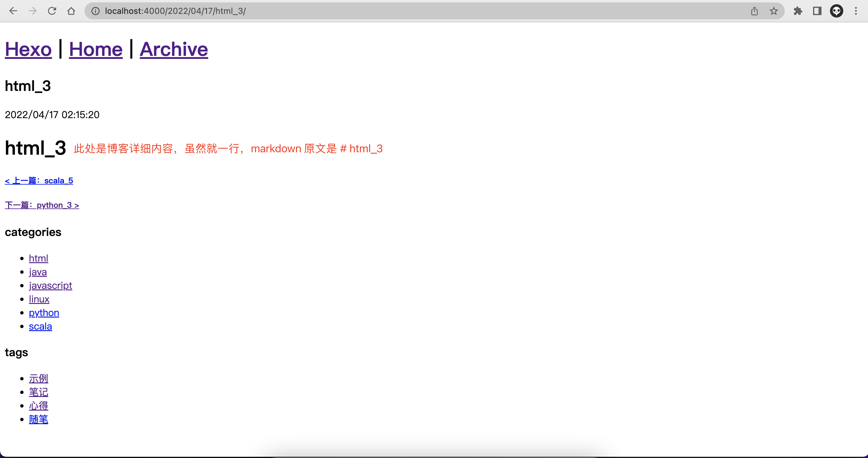Image resolution: width=868 pixels, height=458 pixels.
Task: Click the site info icon in address bar
Action: 95,11
